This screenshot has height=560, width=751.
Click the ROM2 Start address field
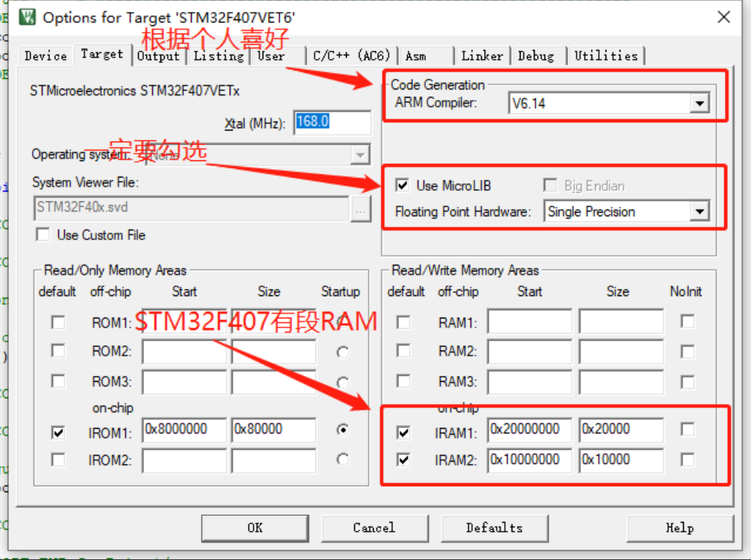click(x=184, y=352)
